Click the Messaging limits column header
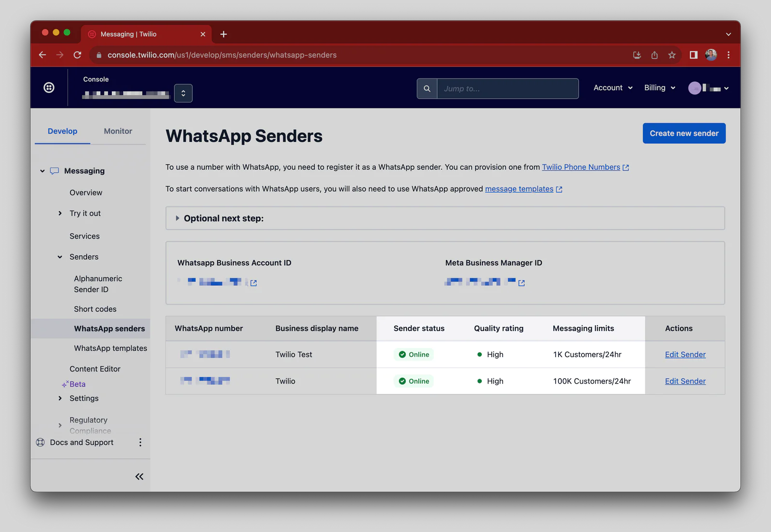This screenshot has width=771, height=532. tap(583, 329)
